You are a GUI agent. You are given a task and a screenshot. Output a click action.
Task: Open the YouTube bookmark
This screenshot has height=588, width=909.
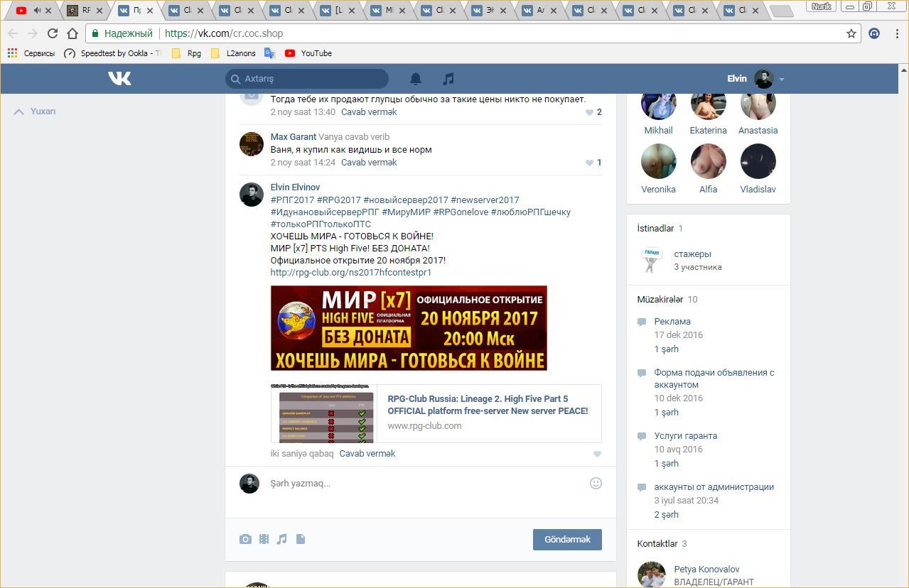308,53
